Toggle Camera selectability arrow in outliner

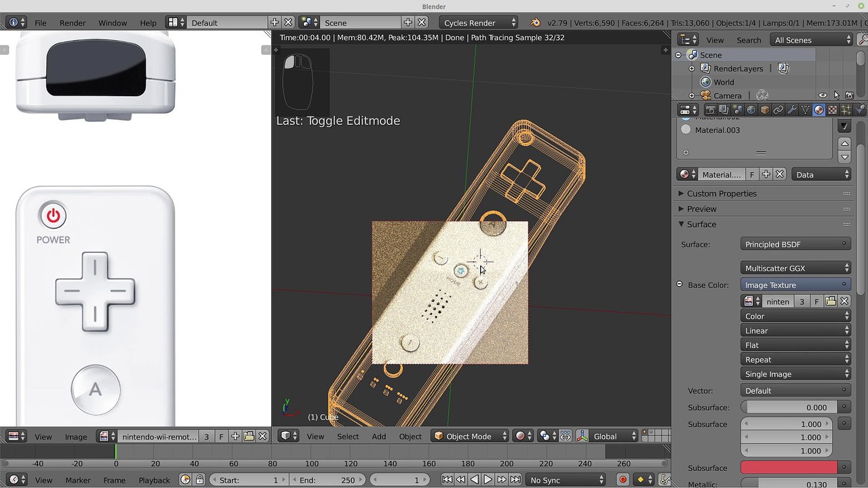(x=836, y=96)
